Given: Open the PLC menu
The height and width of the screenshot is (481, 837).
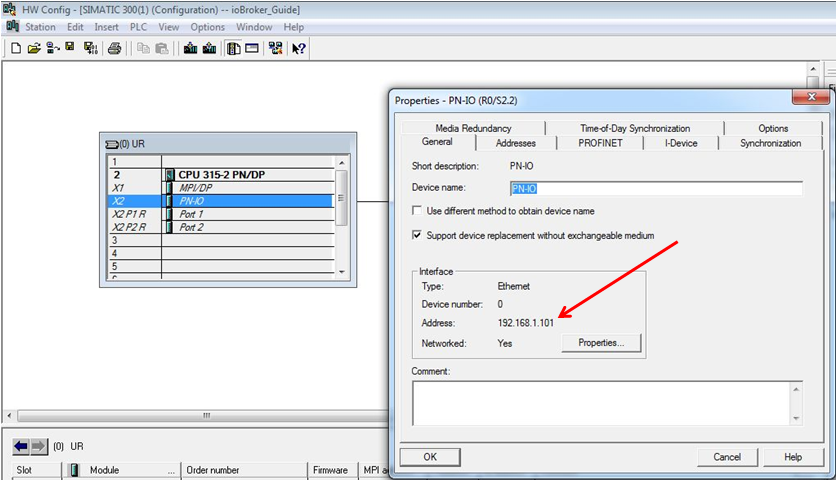Looking at the screenshot, I should click(x=138, y=27).
